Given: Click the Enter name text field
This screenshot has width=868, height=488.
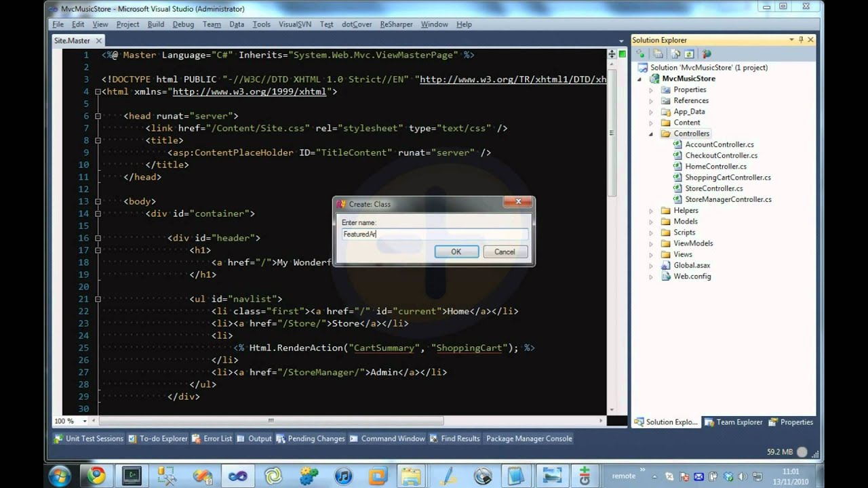Looking at the screenshot, I should pos(434,235).
